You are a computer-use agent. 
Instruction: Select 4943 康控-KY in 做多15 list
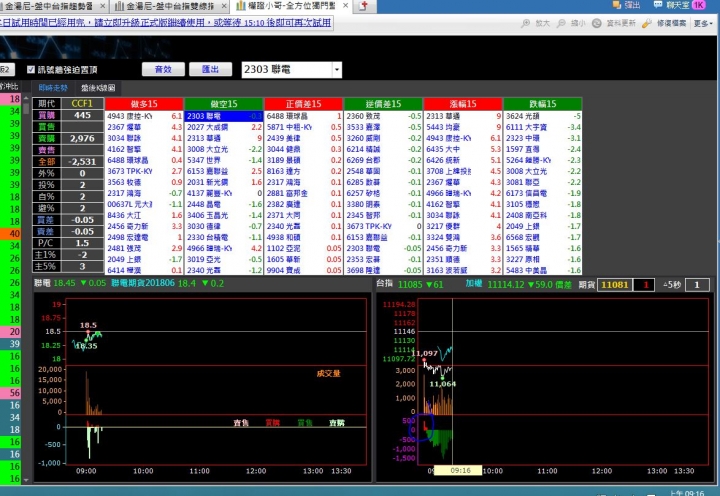point(144,116)
